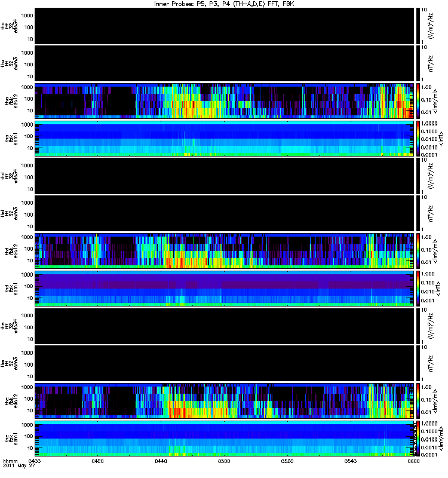The width and height of the screenshot is (448, 478).
Task: Click the black color bar beside tha edc34 panel
Action: pos(418,26)
